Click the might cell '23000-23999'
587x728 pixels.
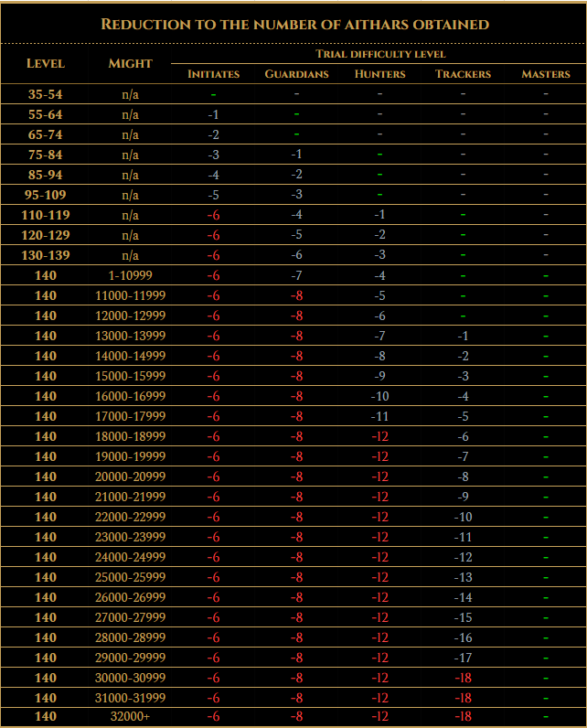click(131, 537)
